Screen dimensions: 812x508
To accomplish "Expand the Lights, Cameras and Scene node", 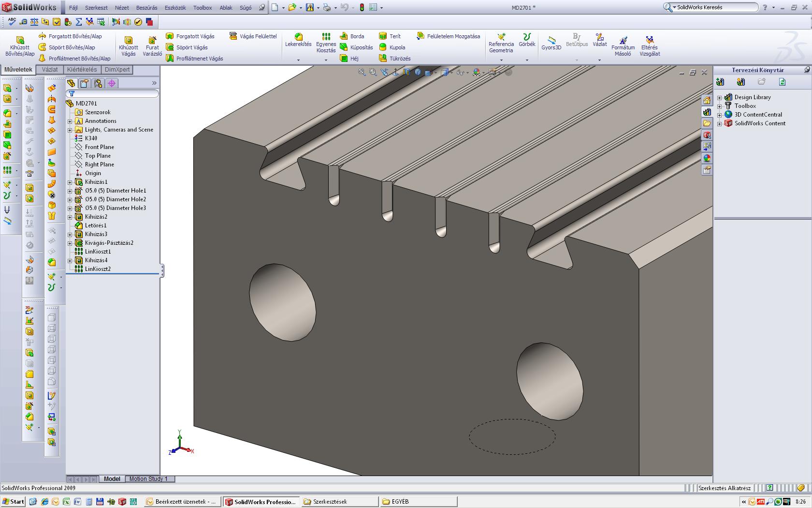I will coord(70,130).
